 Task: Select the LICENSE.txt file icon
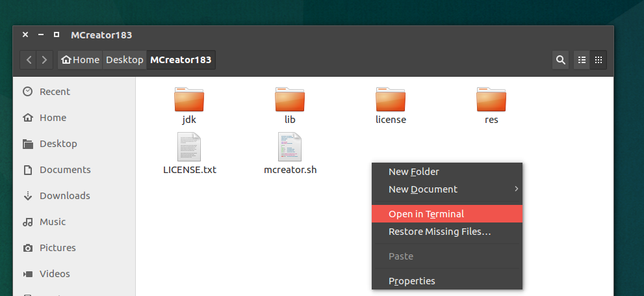[x=189, y=147]
